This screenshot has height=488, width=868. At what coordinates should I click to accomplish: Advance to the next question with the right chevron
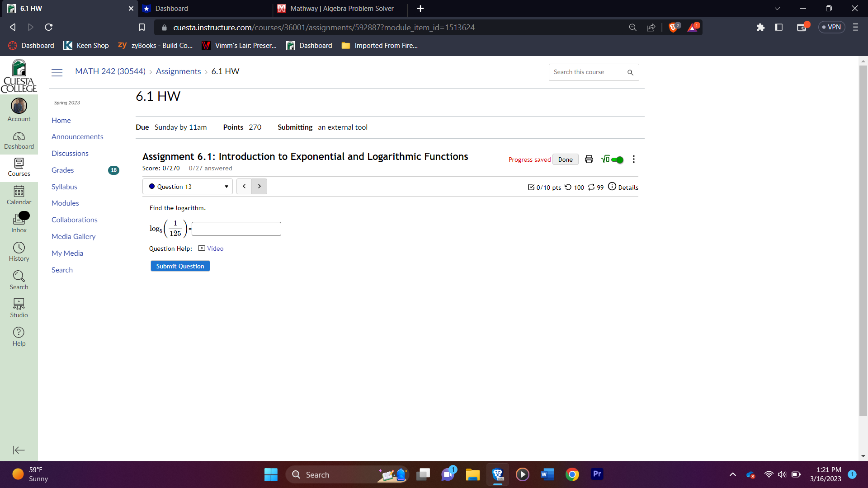pos(259,186)
